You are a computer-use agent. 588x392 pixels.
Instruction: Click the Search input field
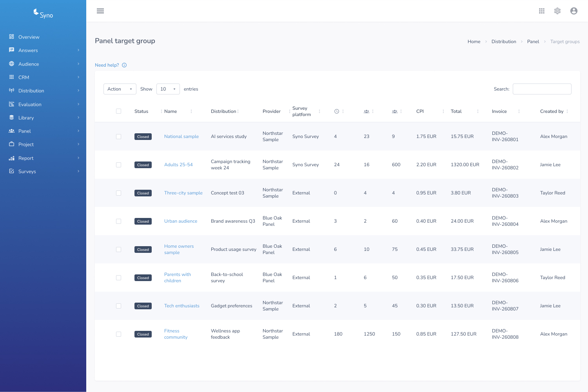tap(542, 89)
